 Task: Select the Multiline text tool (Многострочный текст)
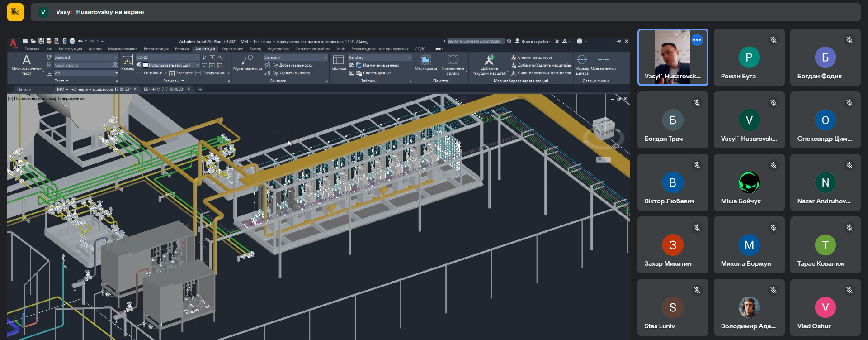tap(27, 64)
